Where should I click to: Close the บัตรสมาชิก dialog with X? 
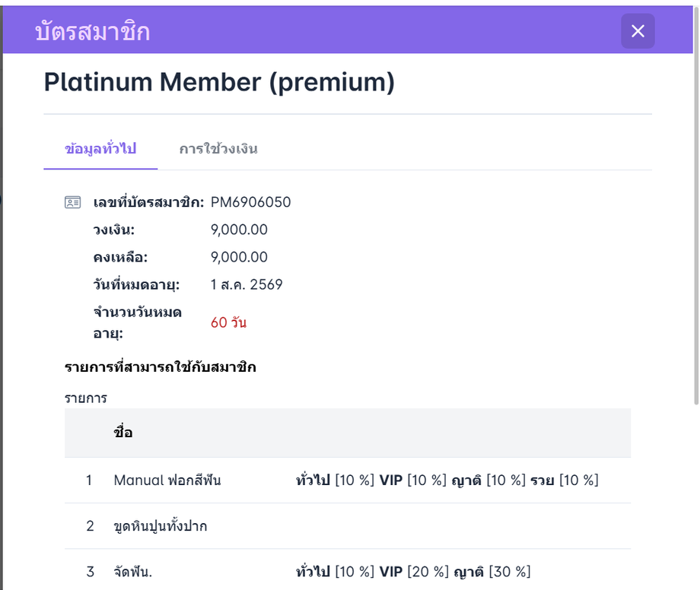tap(638, 30)
